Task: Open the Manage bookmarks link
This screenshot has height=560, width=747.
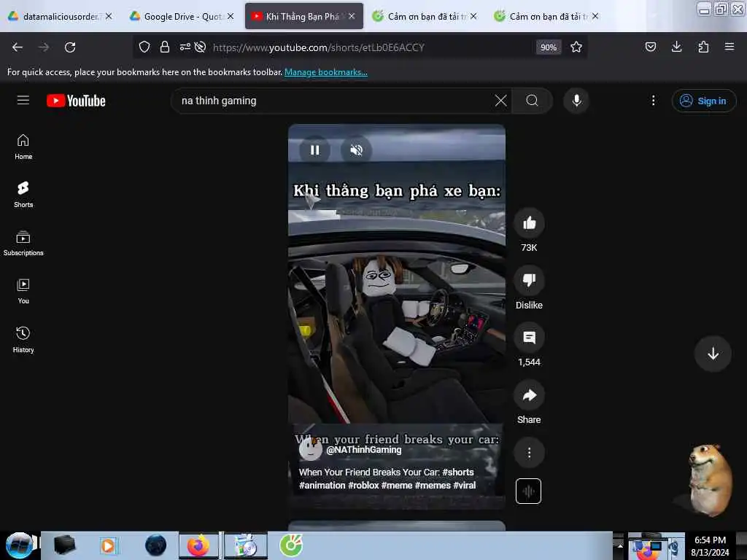Action: tap(326, 72)
